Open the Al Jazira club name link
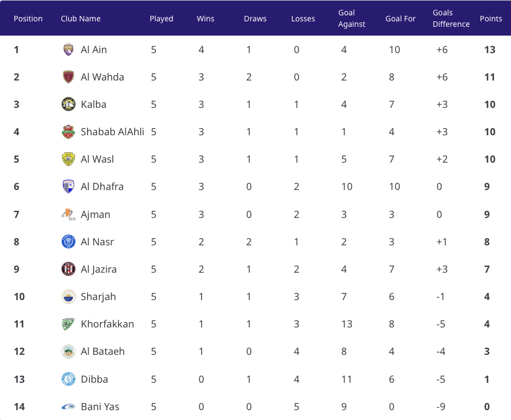The width and height of the screenshot is (511, 420). [99, 269]
